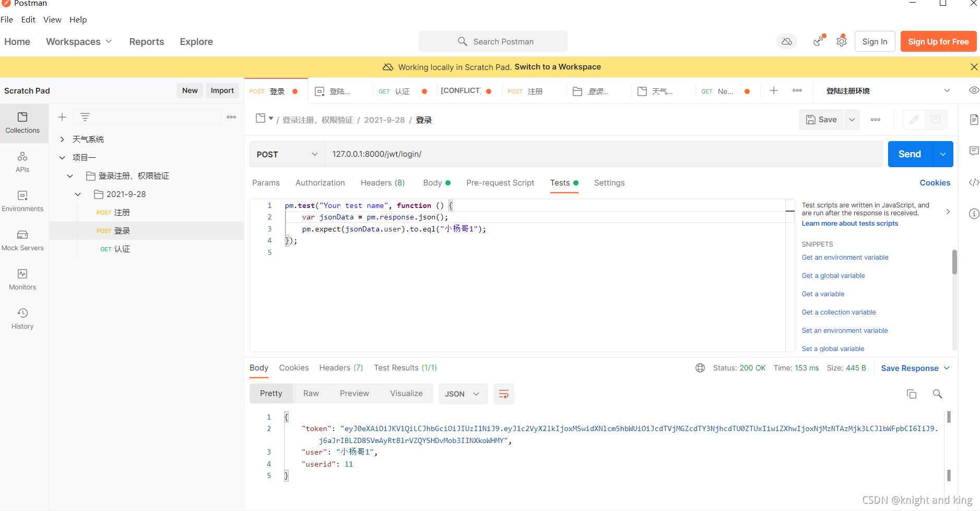The width and height of the screenshot is (980, 511).
Task: Open the comments icon in right sidebar
Action: pyautogui.click(x=974, y=151)
